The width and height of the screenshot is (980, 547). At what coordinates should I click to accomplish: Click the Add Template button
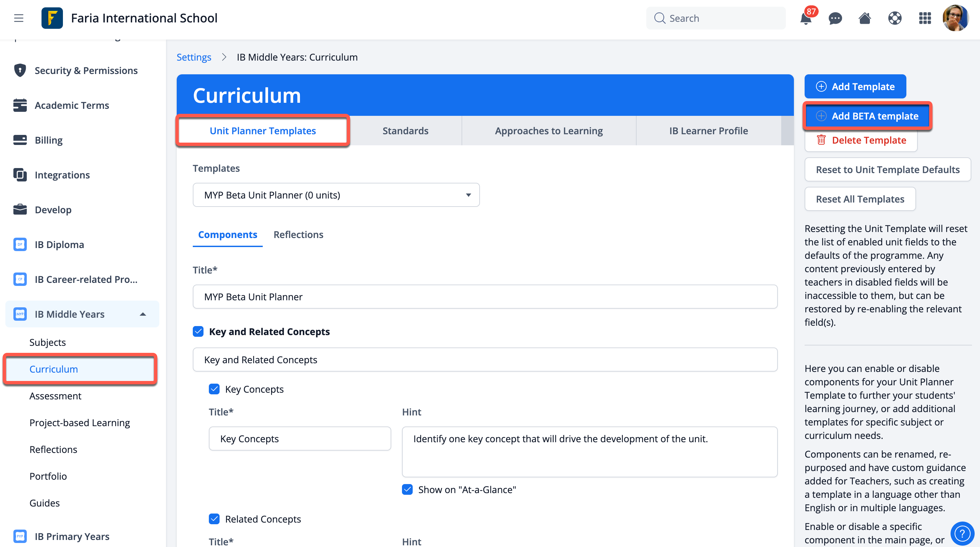pos(855,86)
